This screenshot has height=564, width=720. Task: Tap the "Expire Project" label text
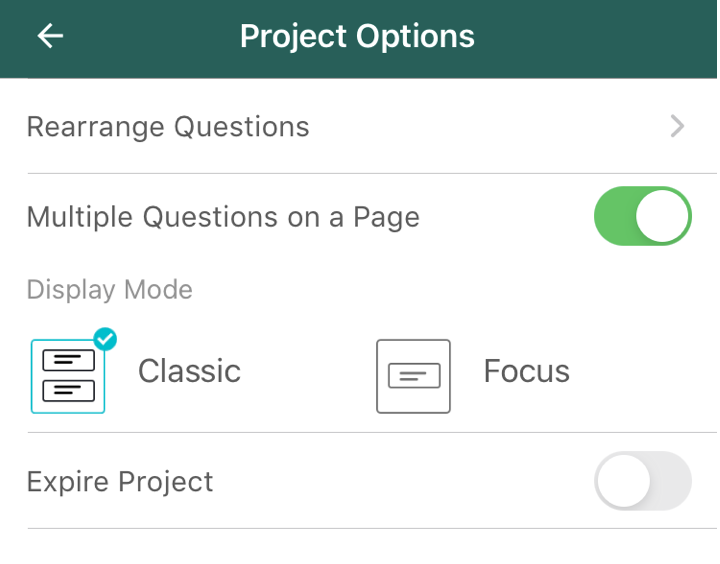[x=120, y=481]
